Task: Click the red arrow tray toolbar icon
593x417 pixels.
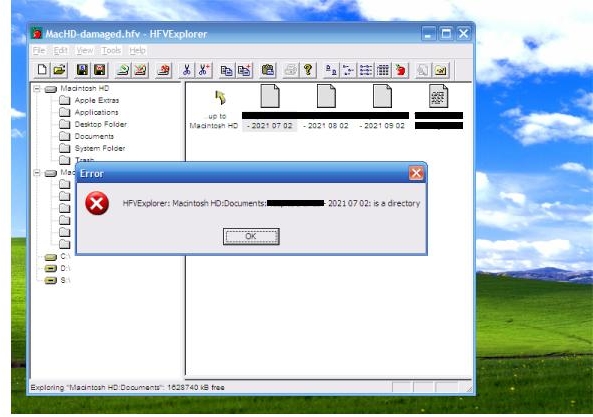Action: [x=163, y=70]
